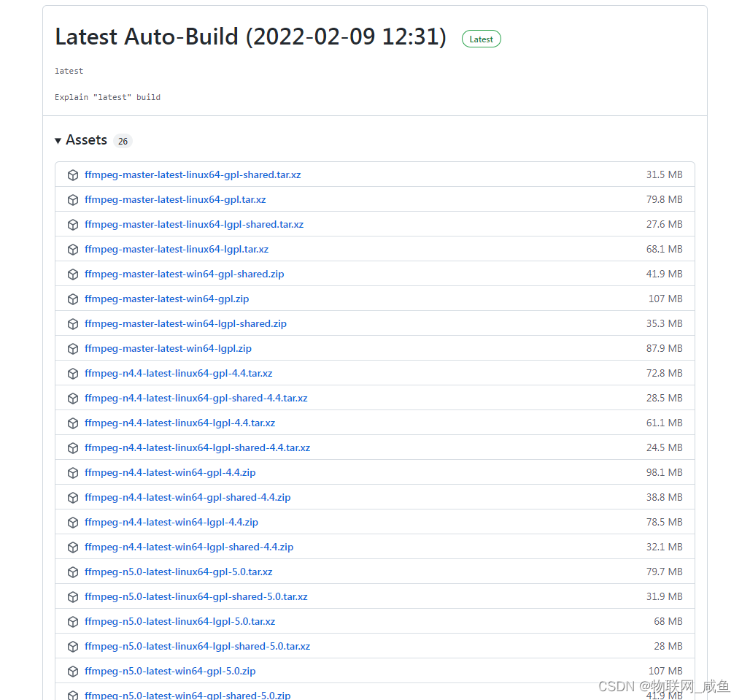742x700 pixels.
Task: Download ffmpeg-n5.0-latest-linux64-lgpl-5.0.tar.xz
Action: point(179,621)
